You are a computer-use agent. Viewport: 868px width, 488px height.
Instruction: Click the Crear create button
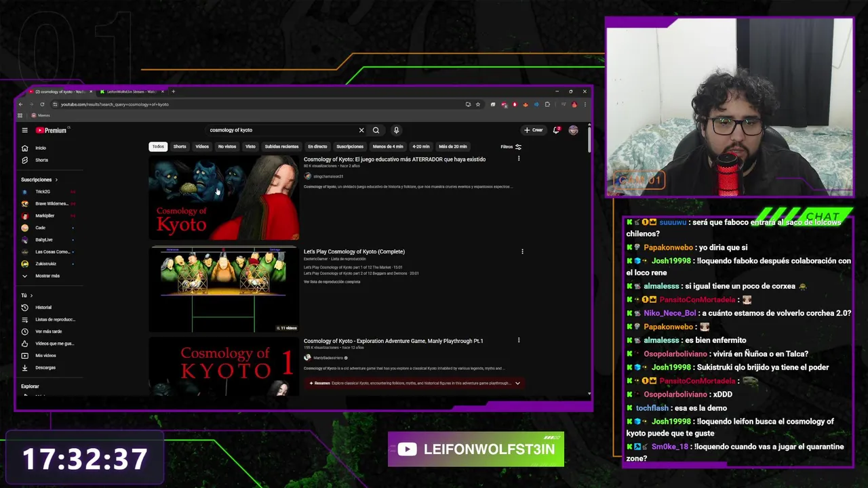coord(533,130)
